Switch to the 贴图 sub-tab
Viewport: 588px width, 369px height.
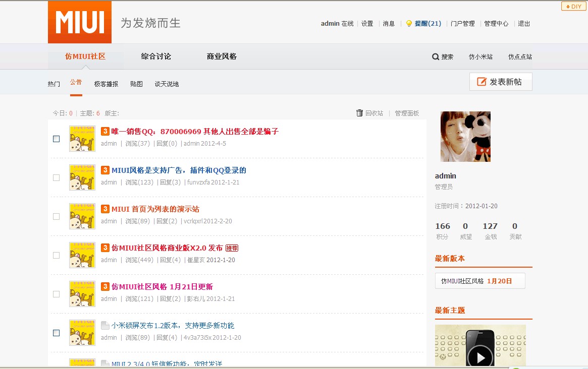[136, 84]
